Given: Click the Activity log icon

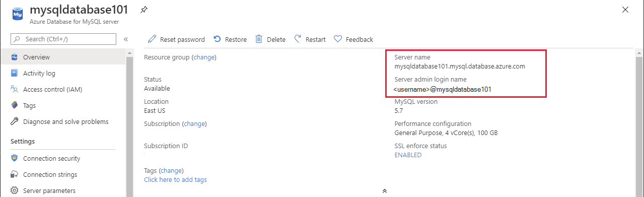Looking at the screenshot, I should pos(15,73).
